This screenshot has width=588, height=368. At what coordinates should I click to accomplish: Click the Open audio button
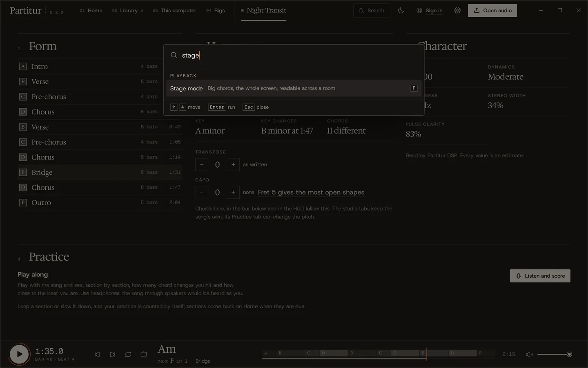point(492,11)
